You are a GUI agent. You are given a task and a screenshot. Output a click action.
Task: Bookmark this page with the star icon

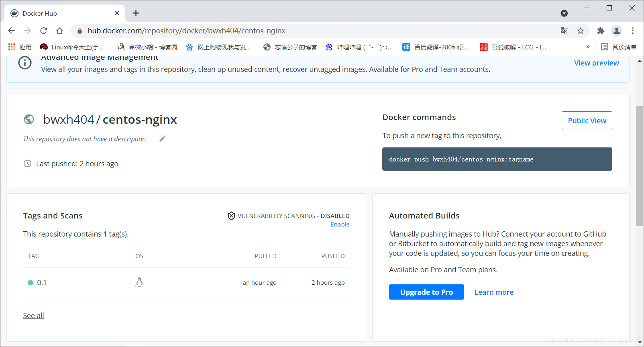pos(581,31)
